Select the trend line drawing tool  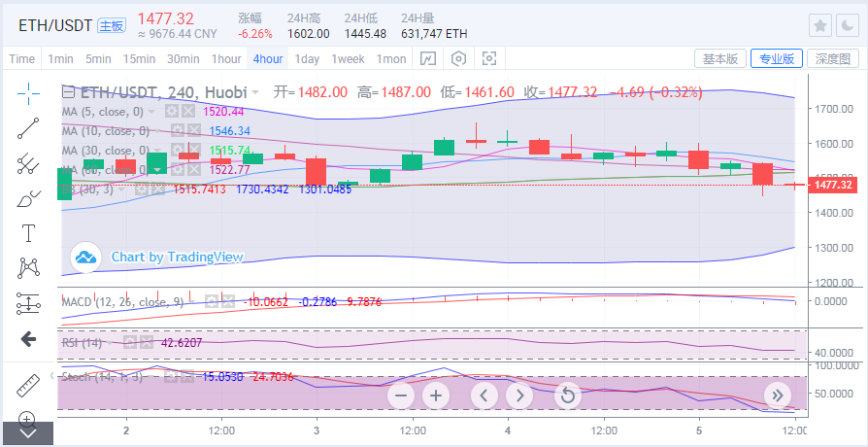tap(28, 128)
